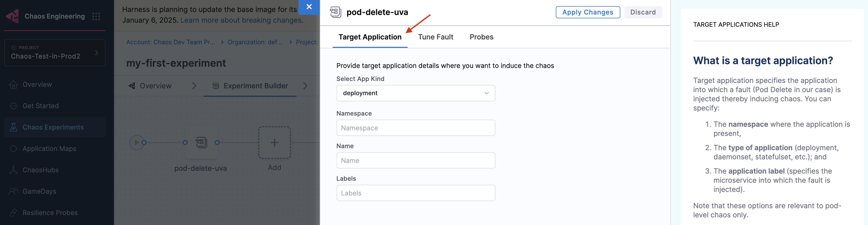868x225 pixels.
Task: Click the Chaos Experiments flask icon
Action: [13, 127]
